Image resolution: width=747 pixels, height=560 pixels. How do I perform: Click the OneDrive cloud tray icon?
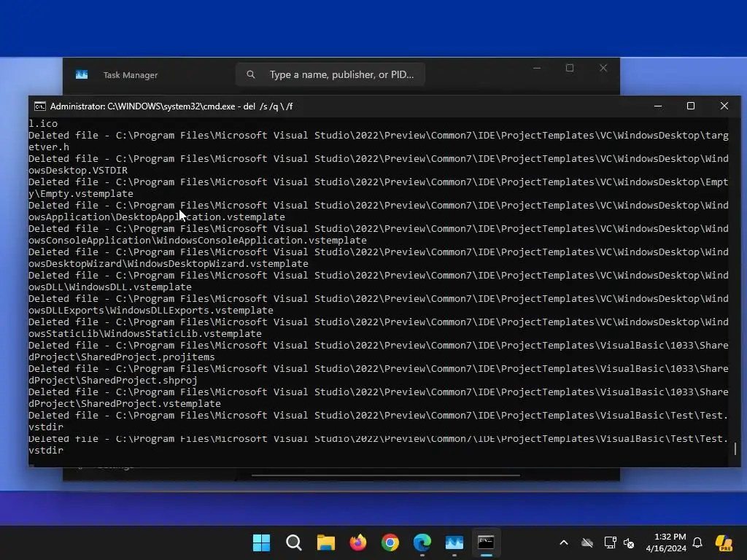point(587,542)
